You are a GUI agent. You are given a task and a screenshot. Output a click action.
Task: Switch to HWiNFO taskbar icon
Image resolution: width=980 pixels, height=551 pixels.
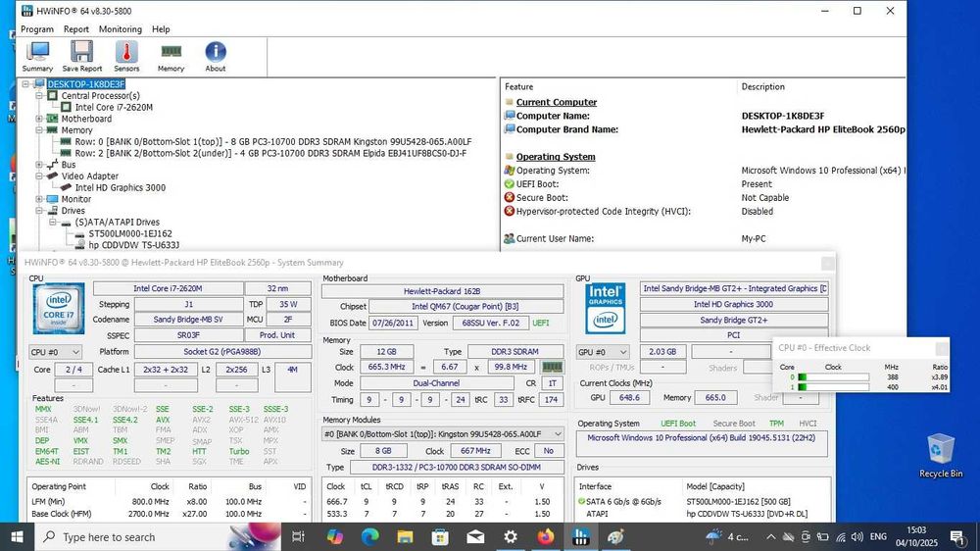[580, 536]
